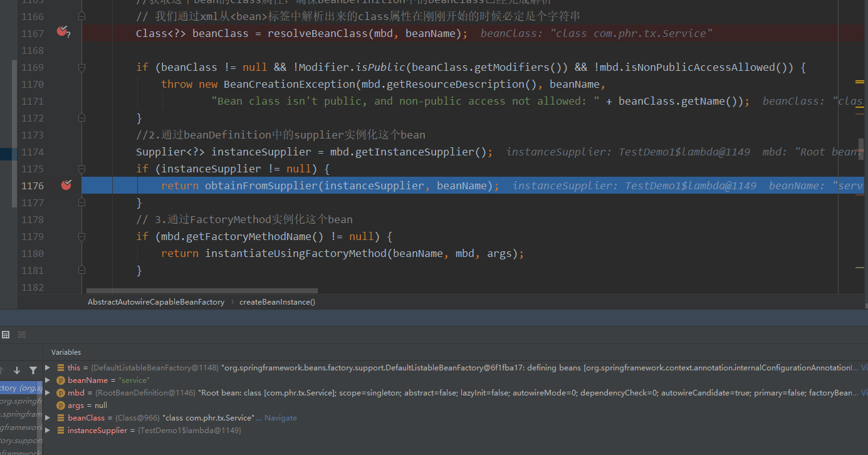The width and height of the screenshot is (868, 455).
Task: Collapse the code block at line 1179
Action: click(x=81, y=236)
